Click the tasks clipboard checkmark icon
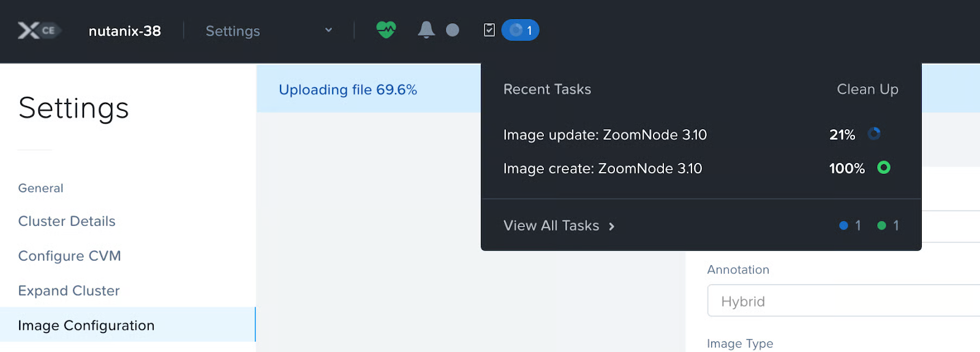Viewport: 980px width, 352px height. pyautogui.click(x=489, y=30)
